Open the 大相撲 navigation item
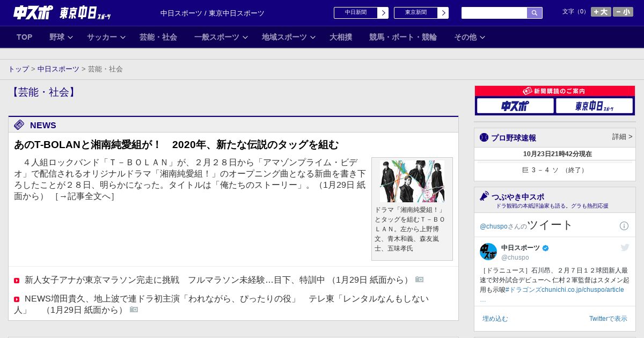This screenshot has height=338, width=644. tap(341, 37)
